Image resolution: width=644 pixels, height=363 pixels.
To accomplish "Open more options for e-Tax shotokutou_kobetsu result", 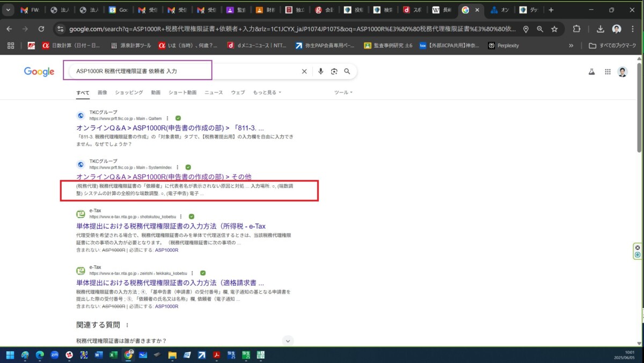I will [181, 216].
